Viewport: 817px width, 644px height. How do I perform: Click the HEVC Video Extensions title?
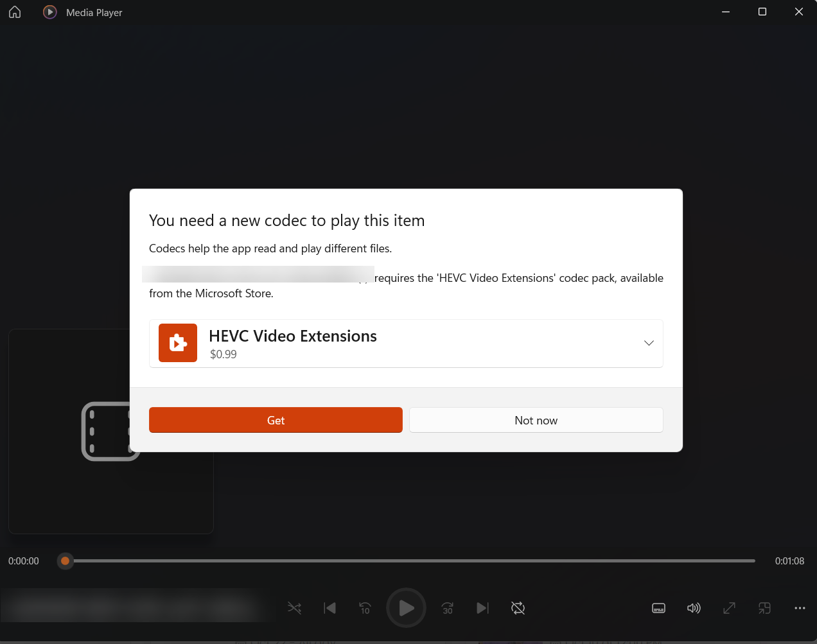point(293,336)
